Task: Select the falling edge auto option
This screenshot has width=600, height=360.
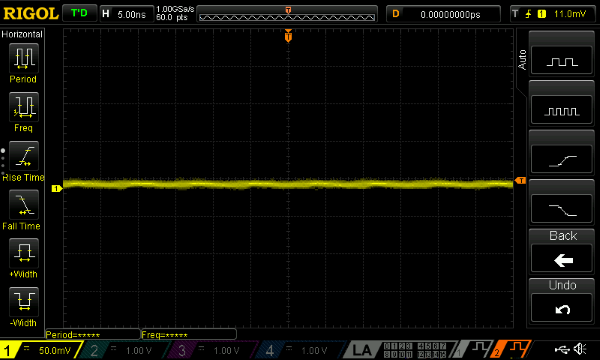Action: pos(562,209)
